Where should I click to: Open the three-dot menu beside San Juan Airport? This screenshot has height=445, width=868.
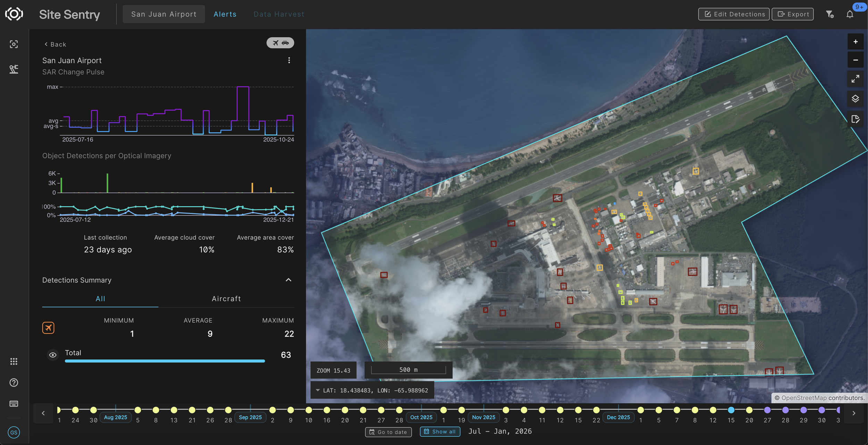(x=289, y=60)
